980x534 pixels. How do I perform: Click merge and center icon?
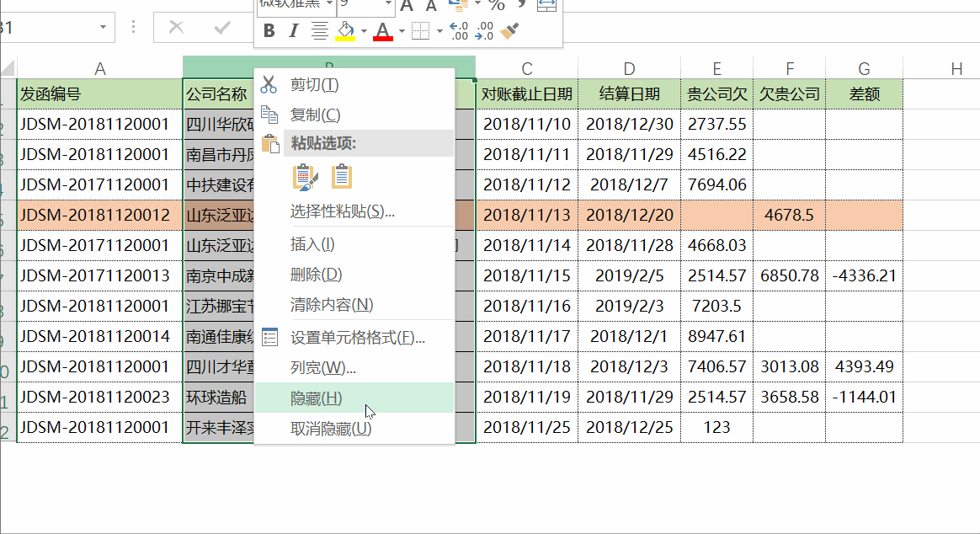(x=546, y=5)
